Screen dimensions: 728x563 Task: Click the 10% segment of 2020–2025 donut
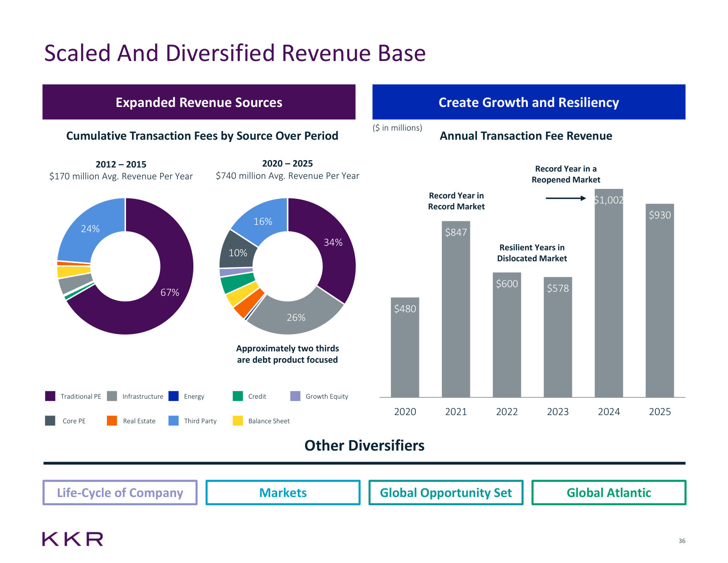(x=238, y=253)
